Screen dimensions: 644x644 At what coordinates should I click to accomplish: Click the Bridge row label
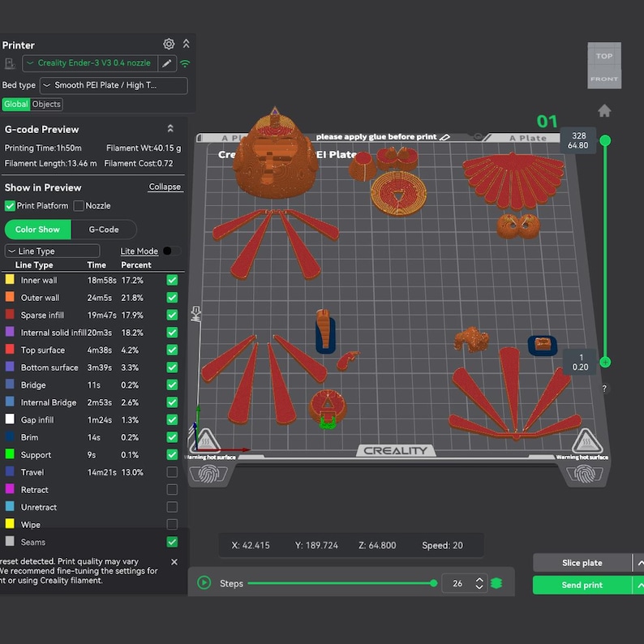pos(33,384)
